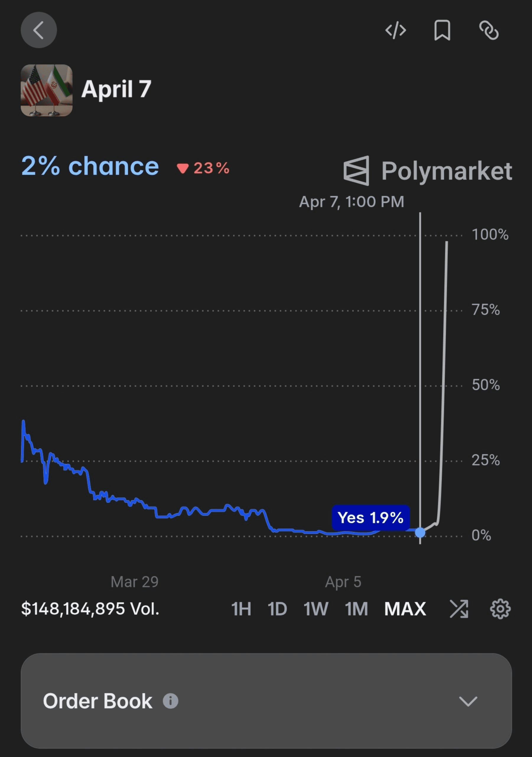Image resolution: width=532 pixels, height=757 pixels.
Task: Copy the market link icon
Action: pos(489,30)
